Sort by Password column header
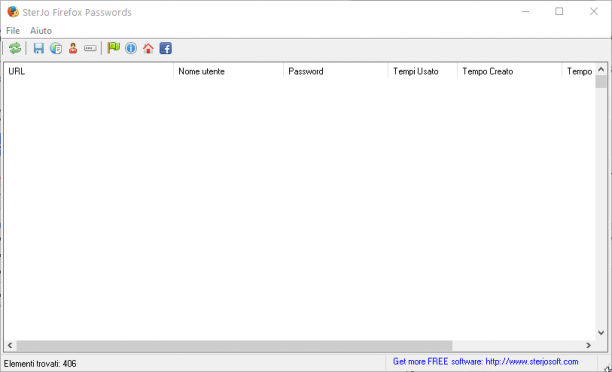 pyautogui.click(x=336, y=71)
